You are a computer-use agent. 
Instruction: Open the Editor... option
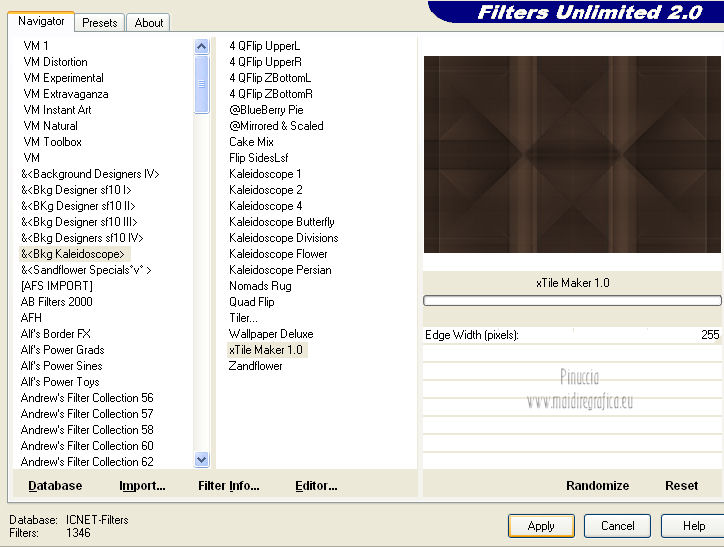point(316,486)
